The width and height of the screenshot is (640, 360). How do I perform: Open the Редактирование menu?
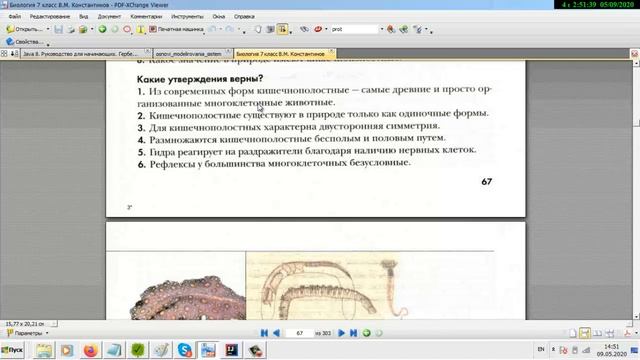[x=50, y=17]
